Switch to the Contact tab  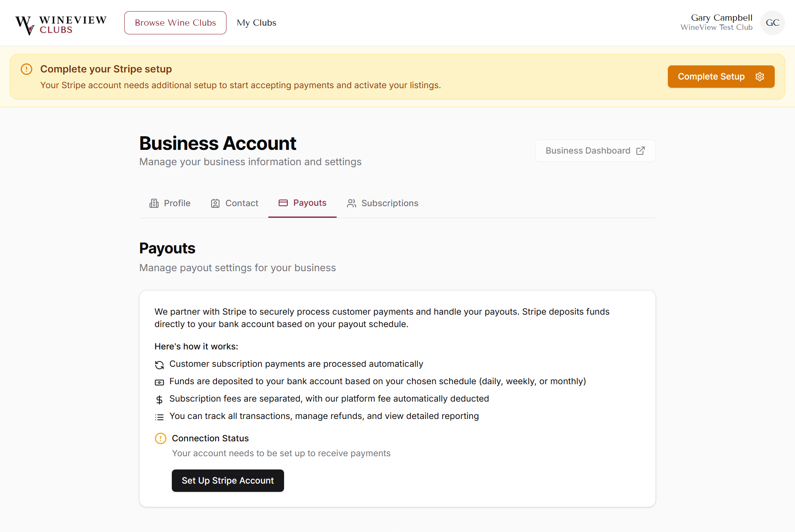click(234, 203)
